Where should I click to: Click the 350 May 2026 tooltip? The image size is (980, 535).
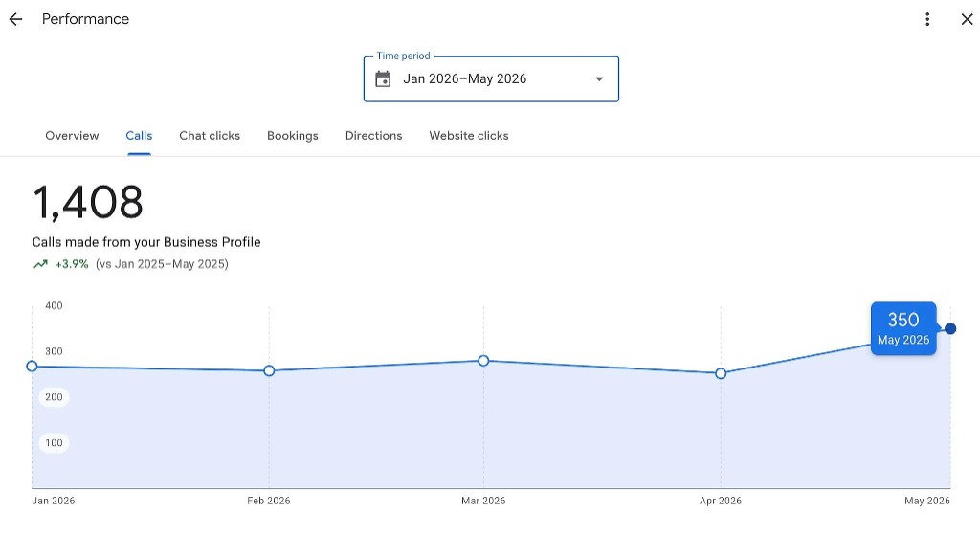click(903, 328)
